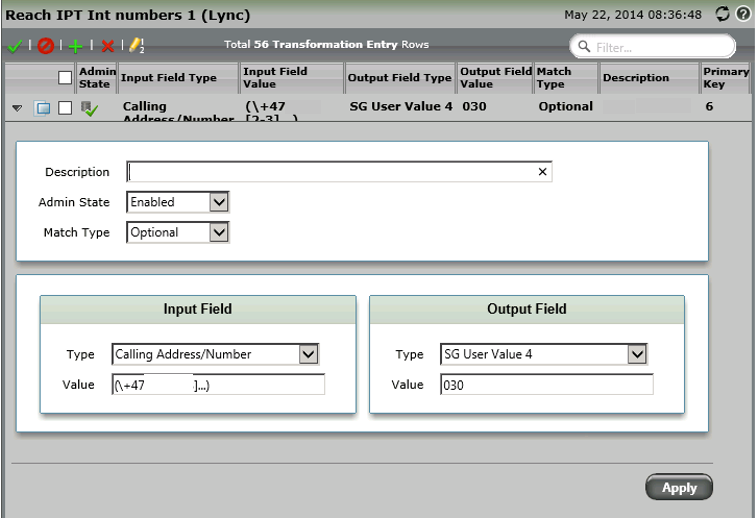Screen dimensions: 755x518
Task: Sort by the Match Type column header
Action: click(565, 78)
